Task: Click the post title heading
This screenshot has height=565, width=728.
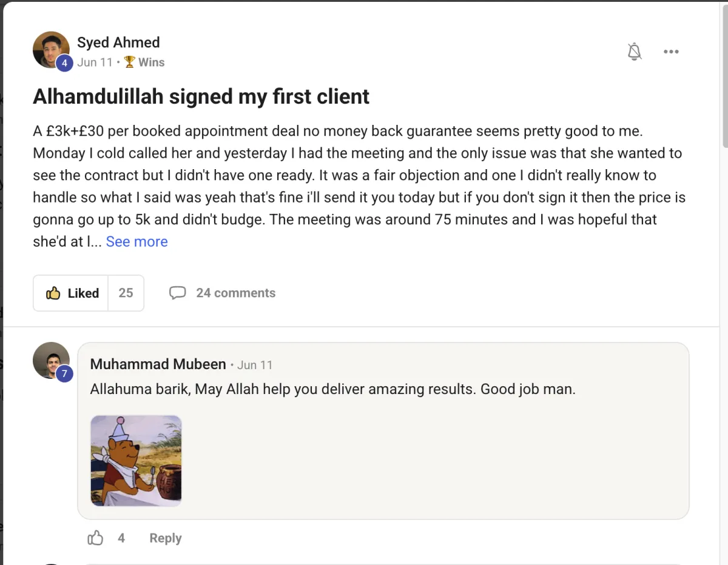Action: click(201, 96)
